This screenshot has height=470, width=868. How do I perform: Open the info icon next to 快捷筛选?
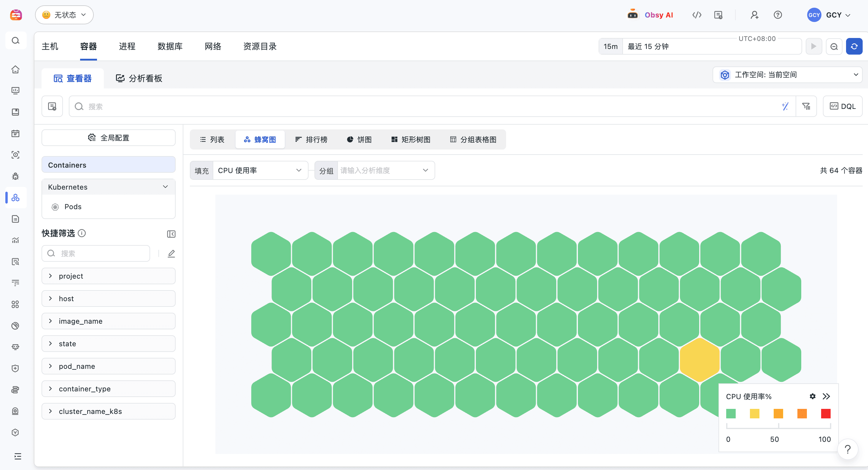coord(82,233)
